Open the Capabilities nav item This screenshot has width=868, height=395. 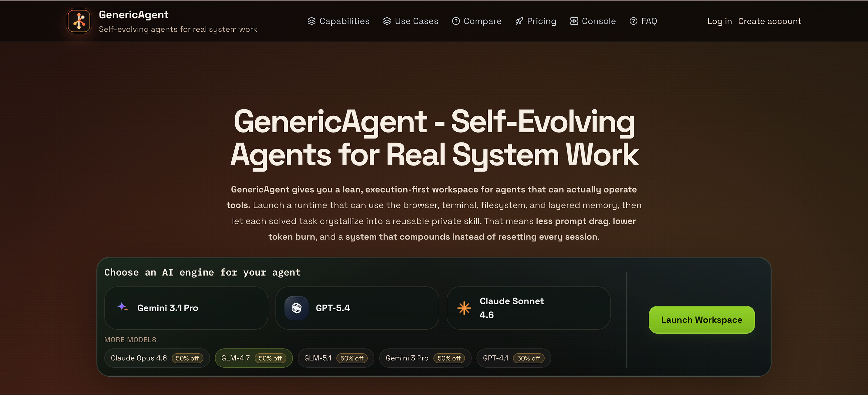click(x=339, y=21)
